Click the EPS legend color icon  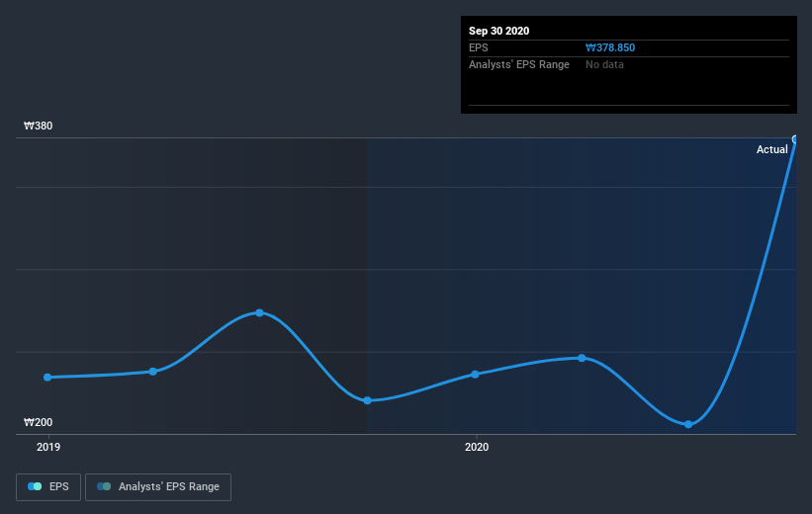click(x=35, y=486)
